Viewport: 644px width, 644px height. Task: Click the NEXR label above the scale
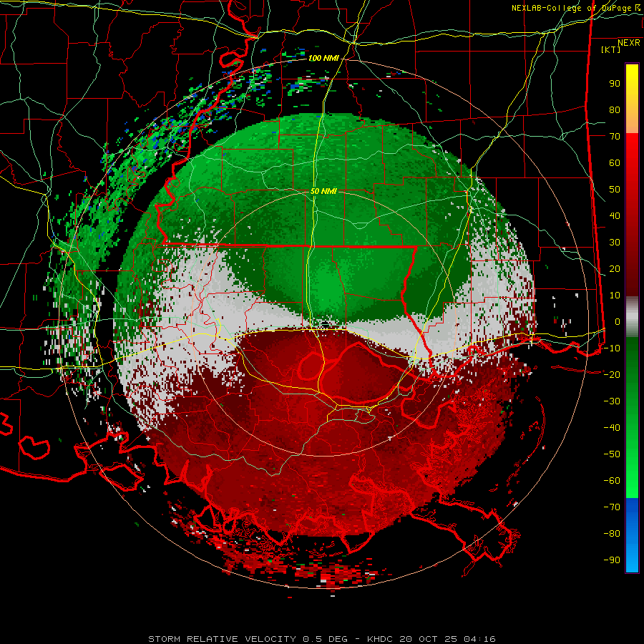[629, 43]
